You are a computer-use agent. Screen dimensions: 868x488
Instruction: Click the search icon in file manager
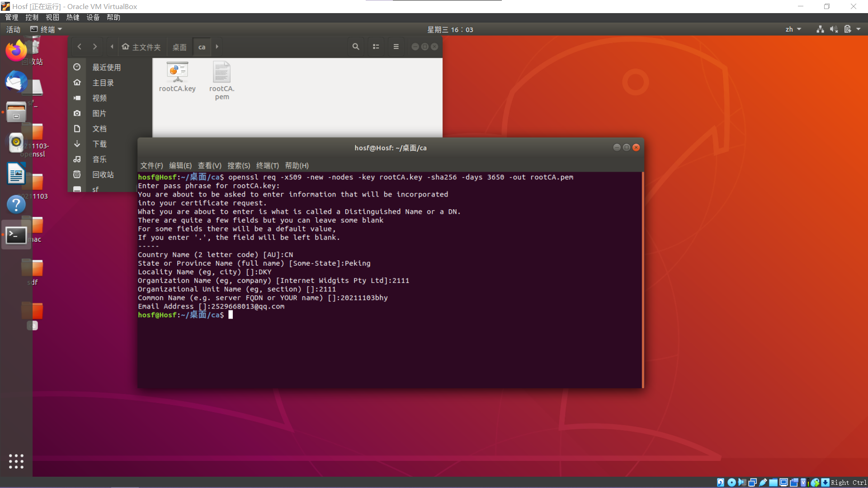point(356,47)
